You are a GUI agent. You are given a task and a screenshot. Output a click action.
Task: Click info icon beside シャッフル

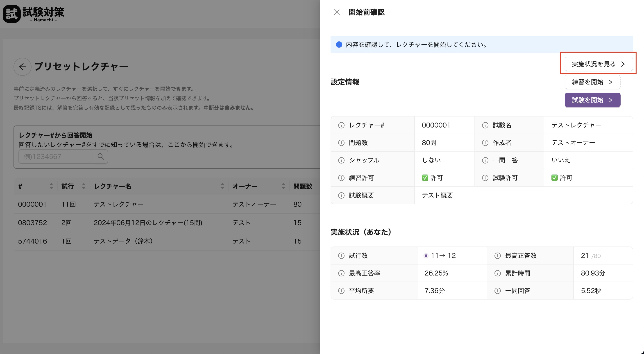(x=341, y=160)
